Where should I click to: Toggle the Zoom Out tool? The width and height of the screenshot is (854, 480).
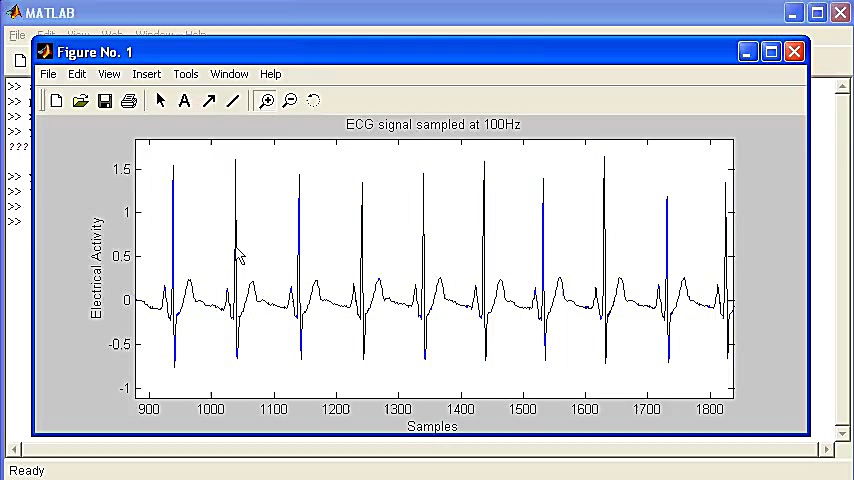click(x=290, y=100)
